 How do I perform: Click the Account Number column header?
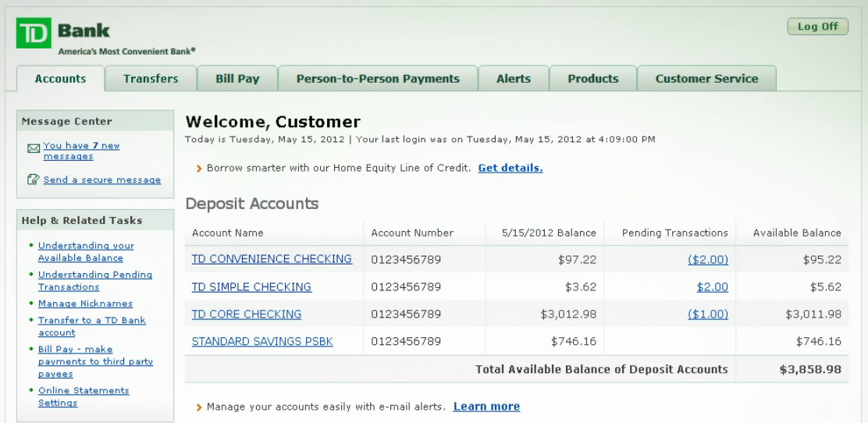pos(412,233)
